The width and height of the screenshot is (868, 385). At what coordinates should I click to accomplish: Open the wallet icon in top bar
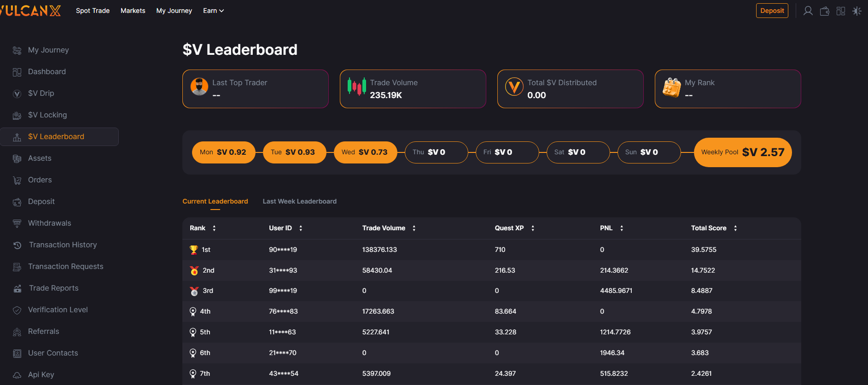pyautogui.click(x=824, y=11)
